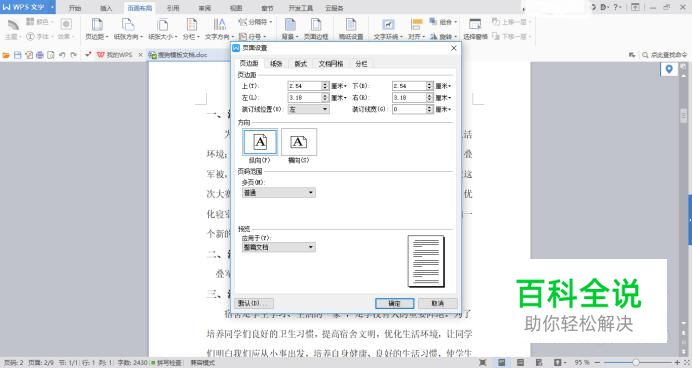Open the 纸张方向 paper orientation tool
Viewport: 692px width, 368px height.
tap(128, 29)
